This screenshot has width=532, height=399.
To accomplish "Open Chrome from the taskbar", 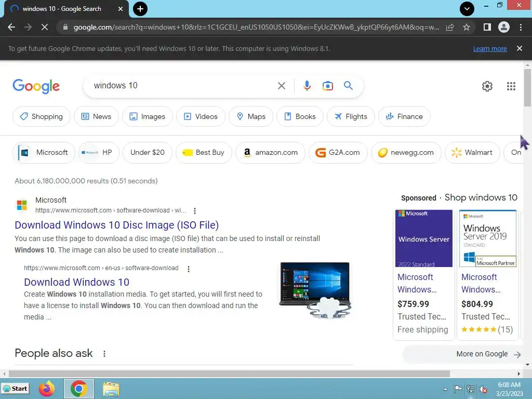I will [79, 389].
